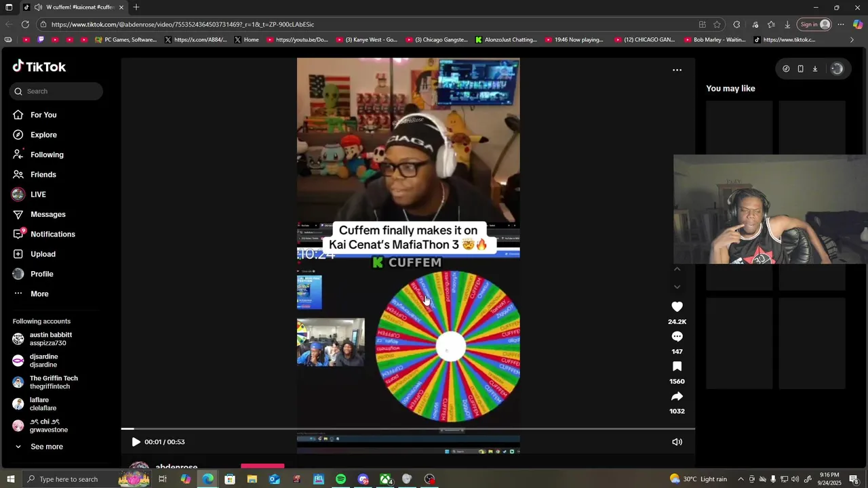Go to the Following feed

click(47, 155)
